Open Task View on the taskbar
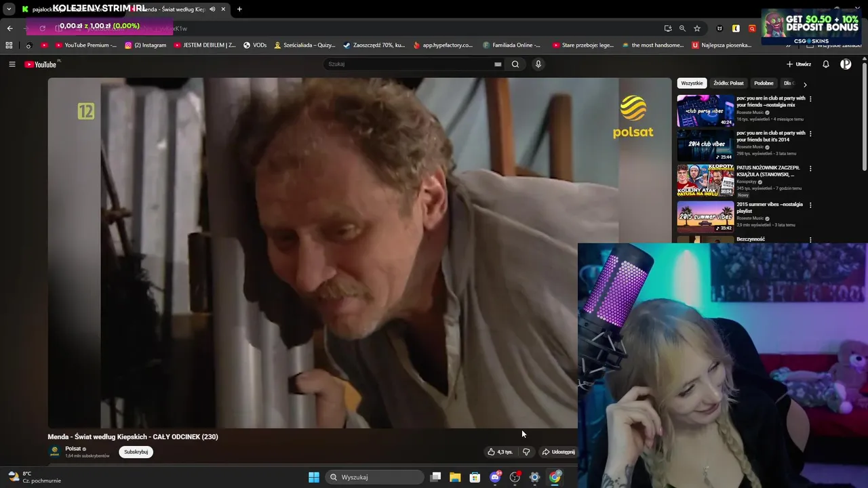868x488 pixels. click(435, 477)
